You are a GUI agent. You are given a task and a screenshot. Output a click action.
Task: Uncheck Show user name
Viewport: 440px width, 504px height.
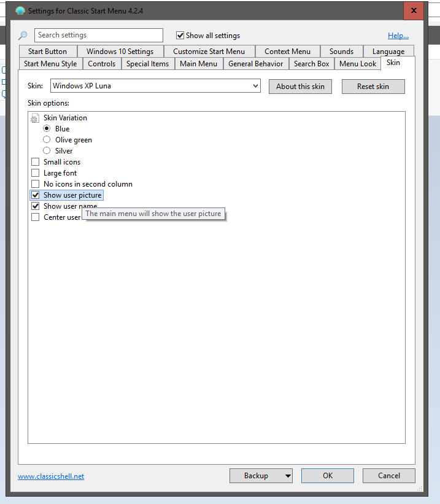click(x=36, y=206)
